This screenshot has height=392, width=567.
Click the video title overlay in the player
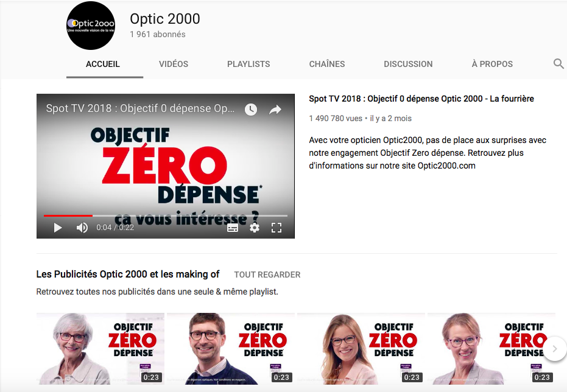tap(140, 108)
